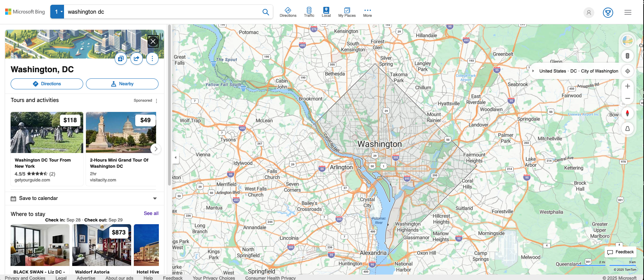Click the Directions button in panel

click(47, 84)
